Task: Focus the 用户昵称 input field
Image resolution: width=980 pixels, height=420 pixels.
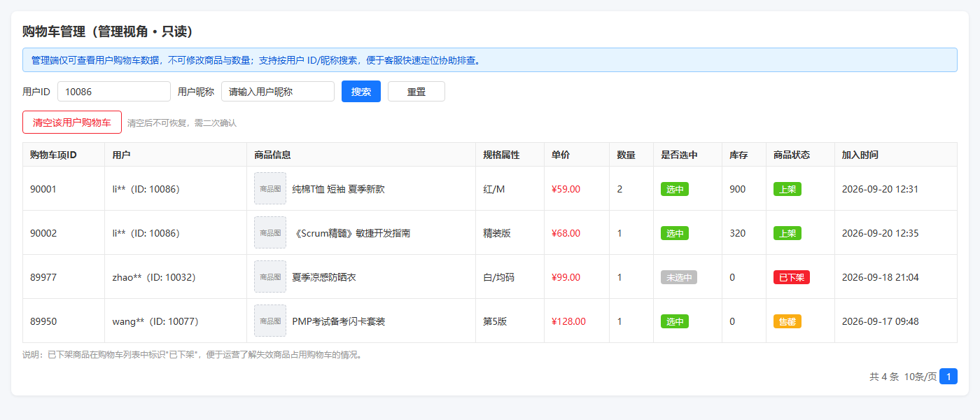Action: (278, 92)
